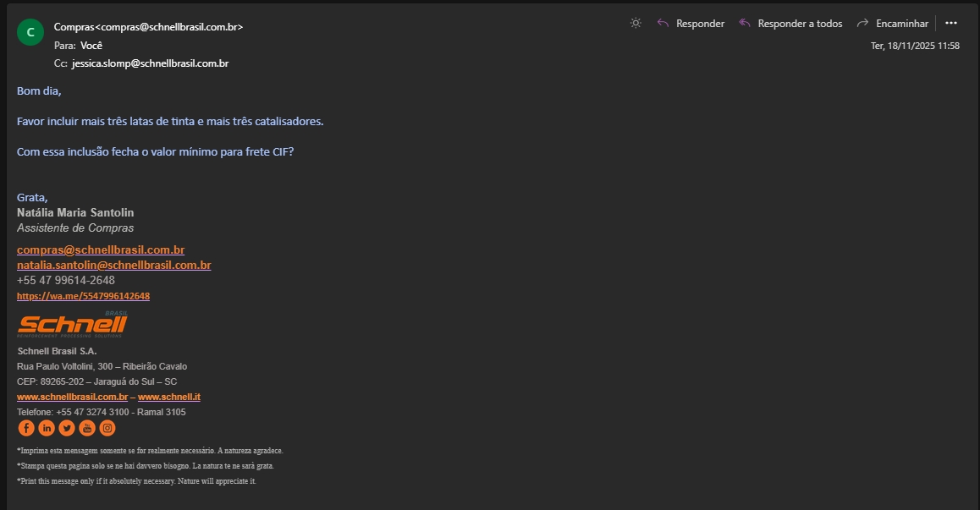Open the YouTube icon in signature
This screenshot has width=980, height=510.
(87, 428)
